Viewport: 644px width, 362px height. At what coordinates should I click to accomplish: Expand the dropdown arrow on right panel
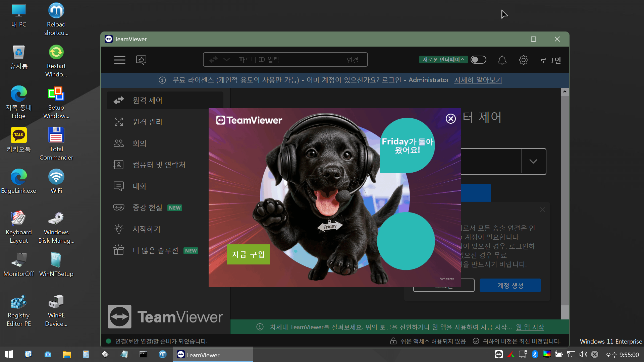[x=533, y=161]
